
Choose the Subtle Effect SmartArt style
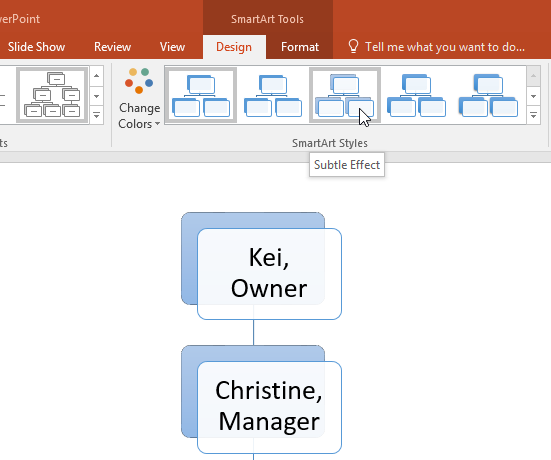pos(345,95)
